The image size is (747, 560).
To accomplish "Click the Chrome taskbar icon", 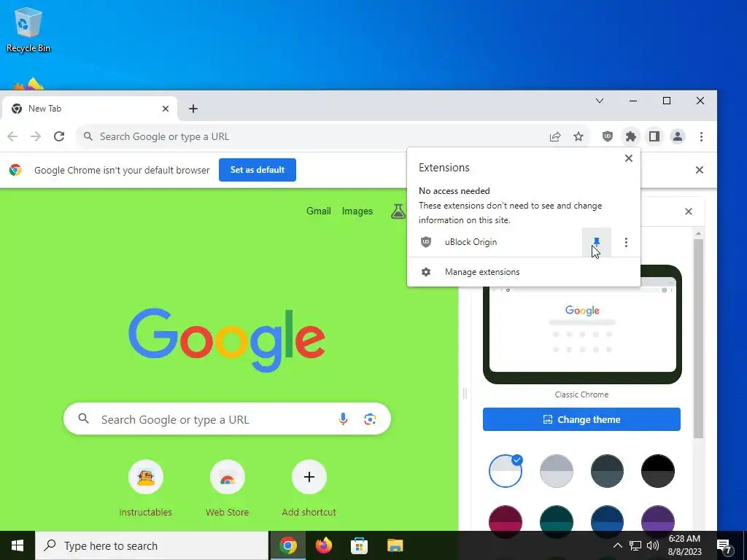I will click(288, 545).
